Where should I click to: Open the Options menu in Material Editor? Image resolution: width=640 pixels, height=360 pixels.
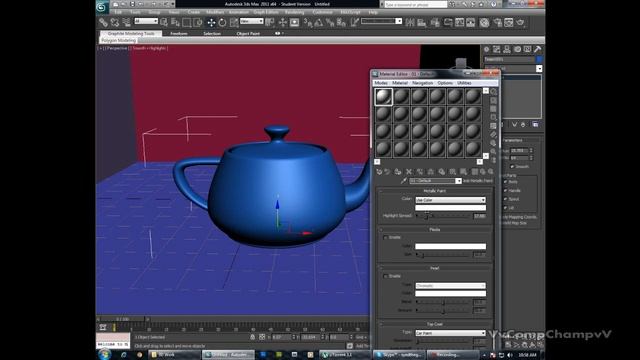click(445, 83)
